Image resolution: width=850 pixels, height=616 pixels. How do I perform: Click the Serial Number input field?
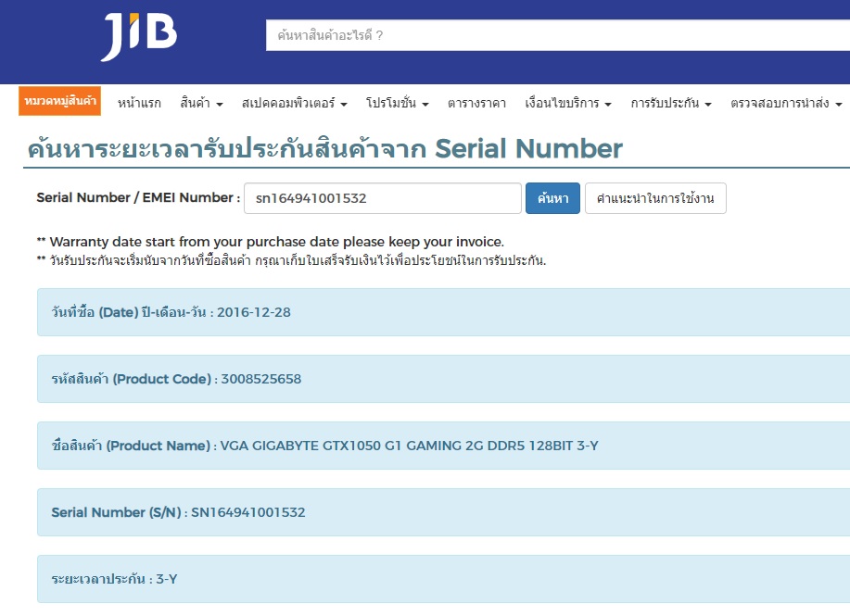pos(382,198)
